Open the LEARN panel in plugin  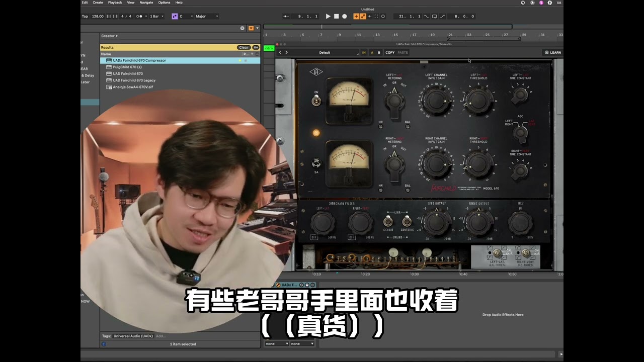coord(552,52)
